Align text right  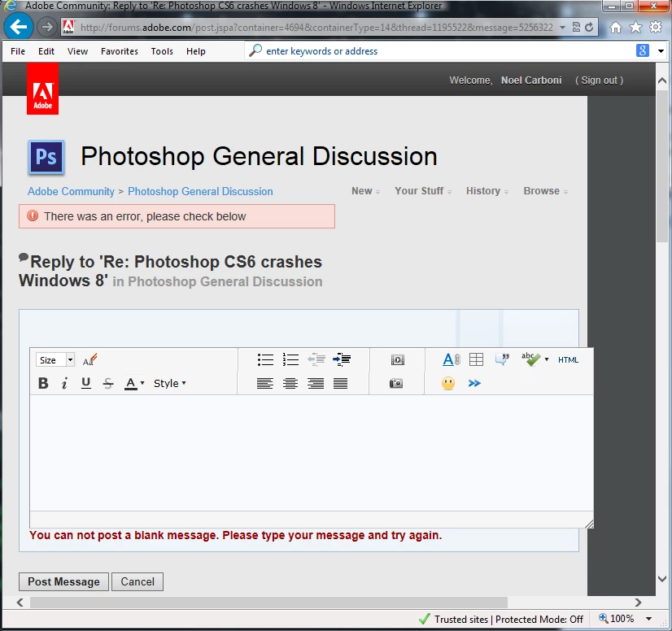316,383
